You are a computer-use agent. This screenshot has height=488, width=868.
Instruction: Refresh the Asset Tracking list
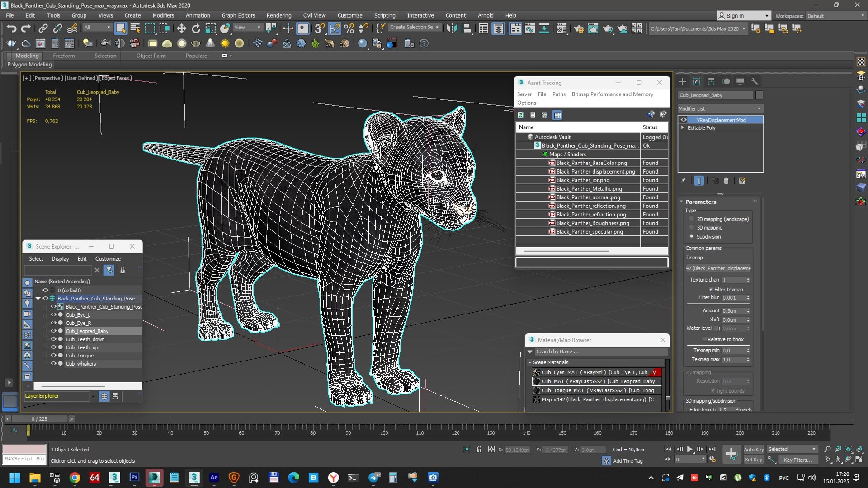coord(521,115)
